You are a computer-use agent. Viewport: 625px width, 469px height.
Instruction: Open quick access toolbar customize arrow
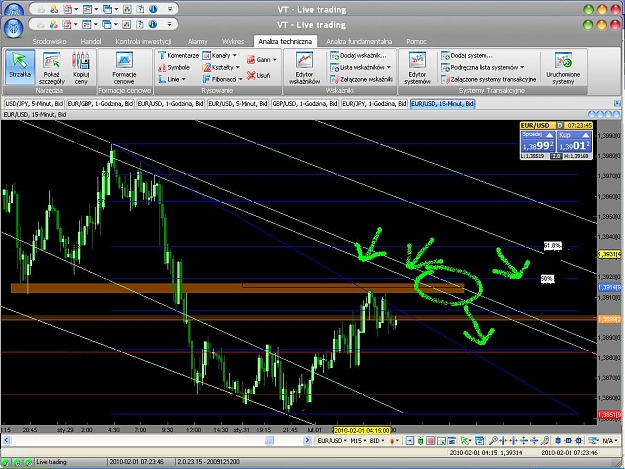coord(169,24)
